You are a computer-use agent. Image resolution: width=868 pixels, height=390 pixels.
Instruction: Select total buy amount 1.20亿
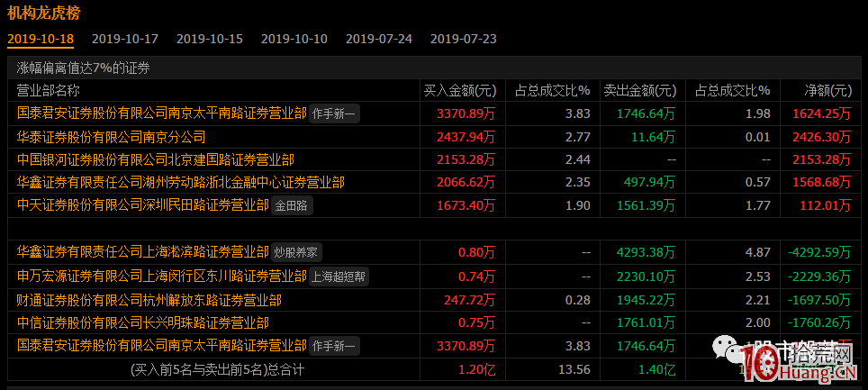click(x=476, y=369)
